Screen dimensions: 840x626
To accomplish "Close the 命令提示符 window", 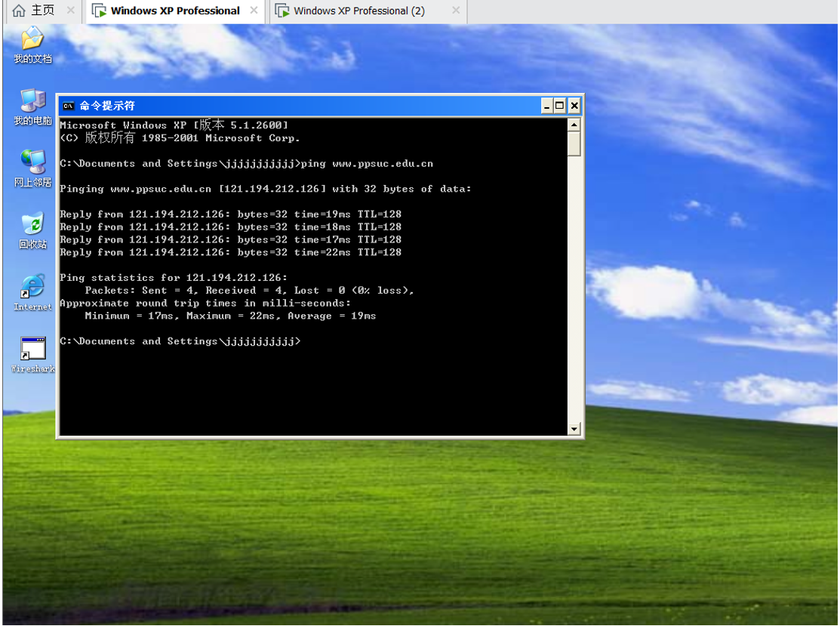I will (574, 106).
